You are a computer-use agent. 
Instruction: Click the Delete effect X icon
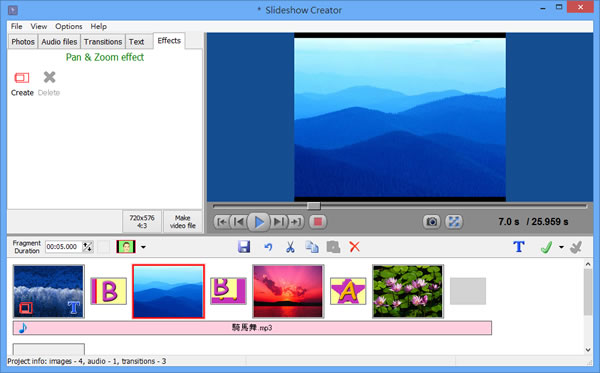[x=49, y=77]
